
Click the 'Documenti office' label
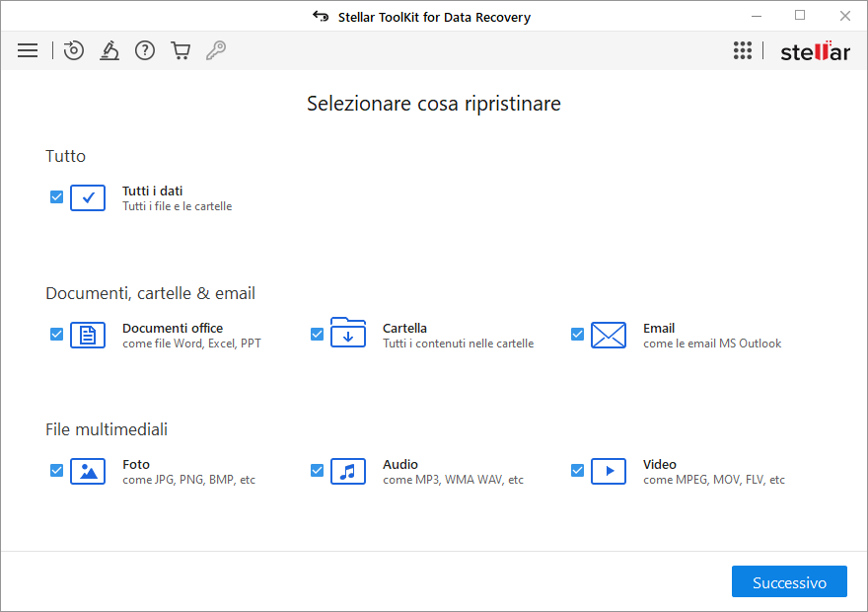pos(173,329)
